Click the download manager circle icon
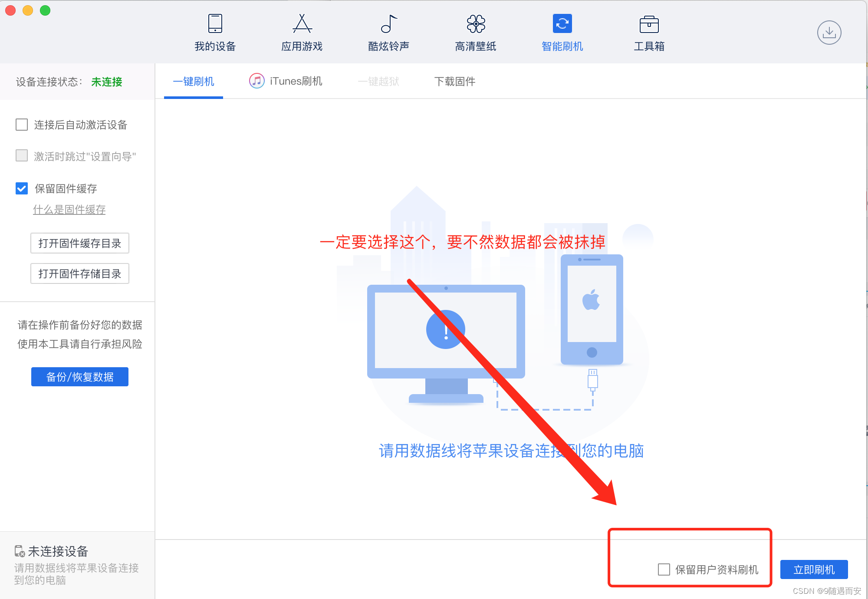This screenshot has height=599, width=868. pyautogui.click(x=829, y=33)
